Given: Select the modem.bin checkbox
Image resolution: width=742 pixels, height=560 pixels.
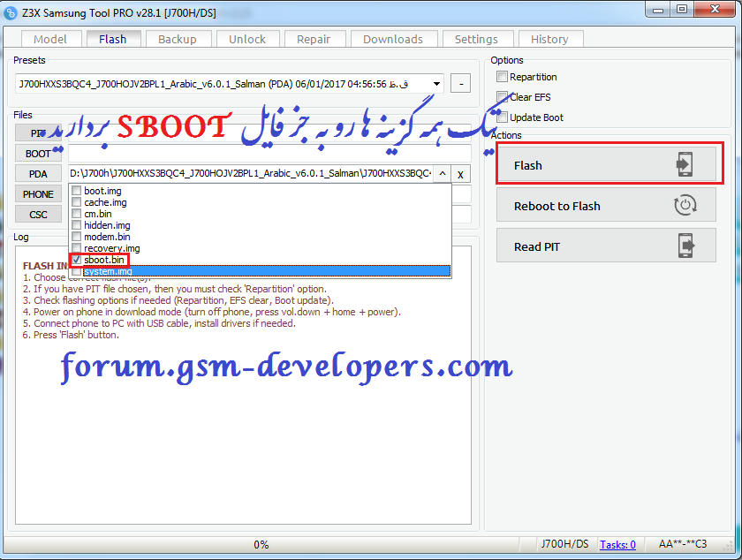Looking at the screenshot, I should pyautogui.click(x=76, y=236).
